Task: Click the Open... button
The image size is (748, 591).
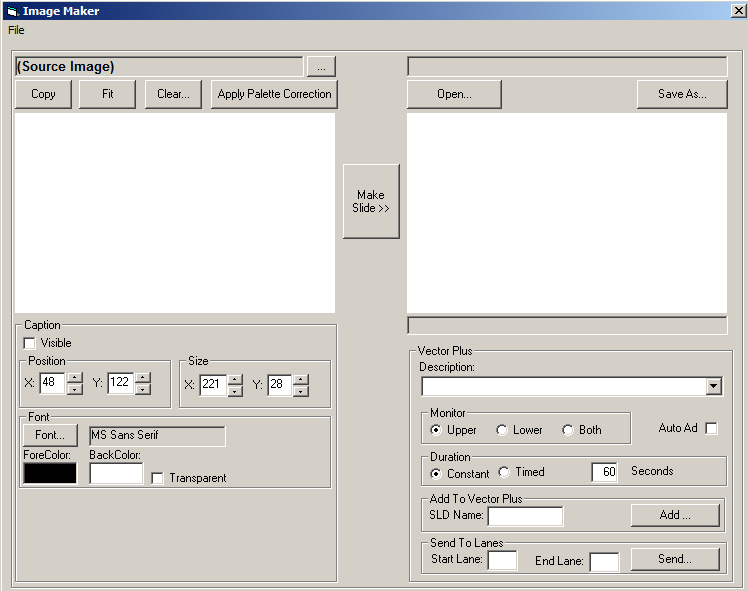Action: (454, 94)
